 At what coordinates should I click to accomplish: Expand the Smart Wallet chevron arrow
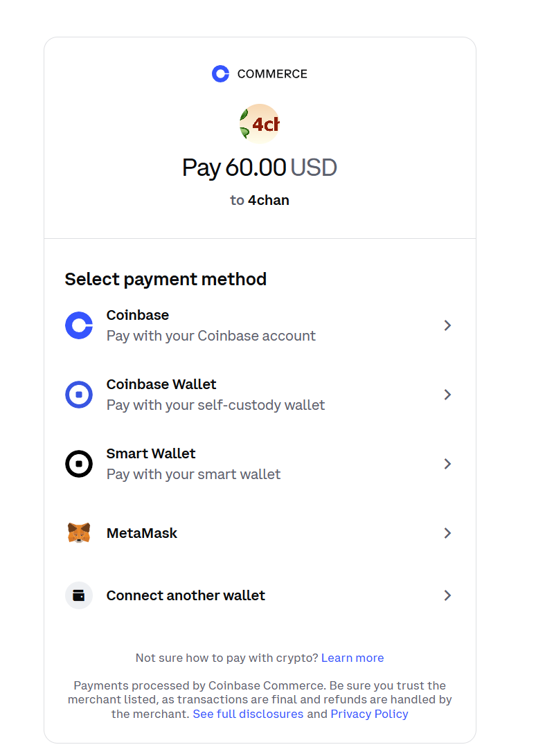(x=447, y=464)
